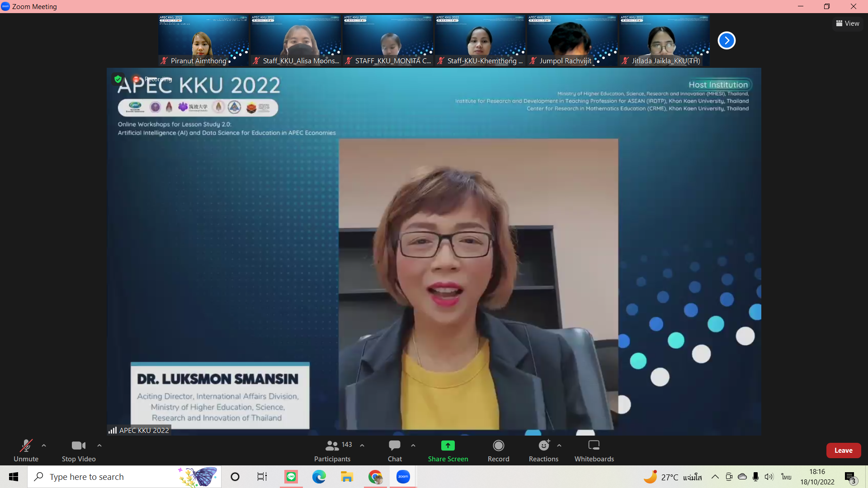Expand chat options caret
868x488 pixels.
coord(413,446)
